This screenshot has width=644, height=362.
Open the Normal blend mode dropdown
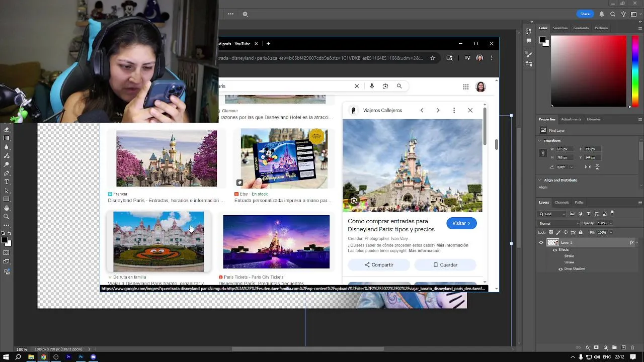point(559,223)
